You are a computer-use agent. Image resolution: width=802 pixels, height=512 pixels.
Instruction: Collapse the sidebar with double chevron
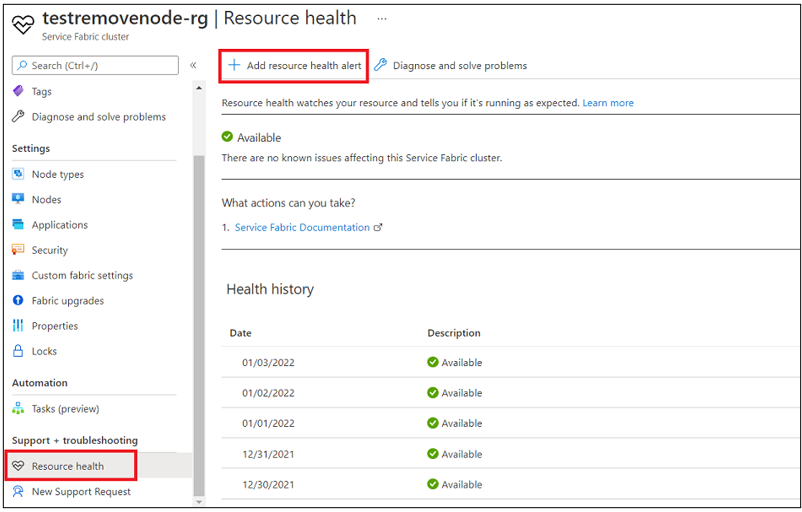point(193,65)
